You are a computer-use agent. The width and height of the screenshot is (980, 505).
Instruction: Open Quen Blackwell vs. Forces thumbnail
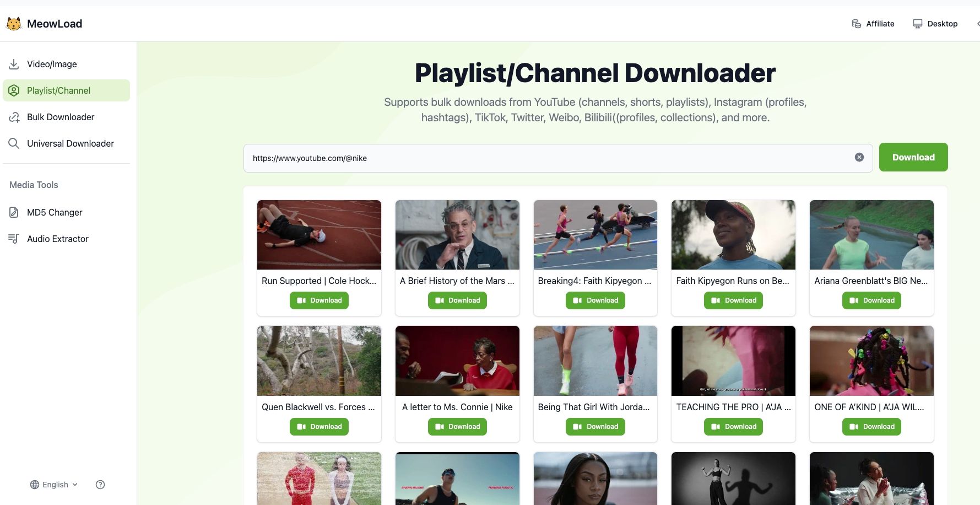[319, 361]
